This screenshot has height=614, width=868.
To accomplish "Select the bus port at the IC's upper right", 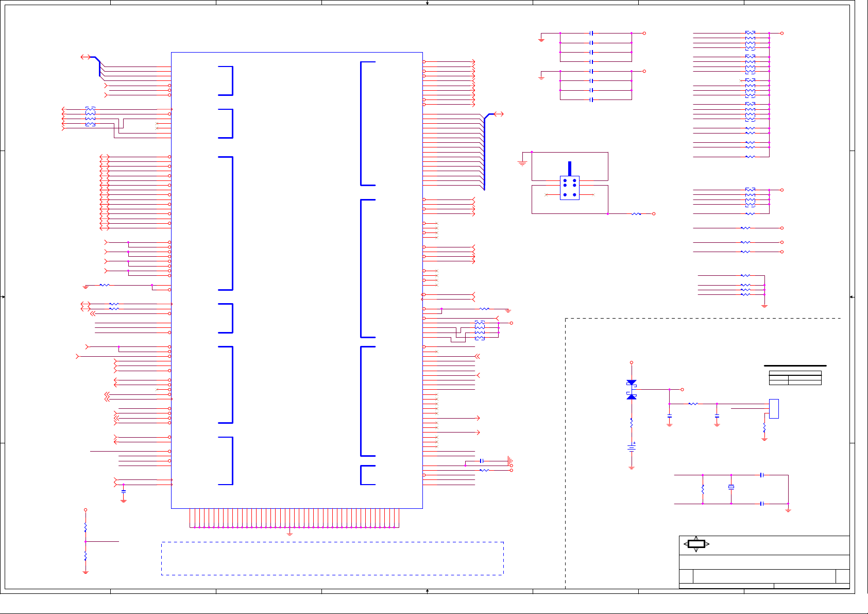I will pos(499,114).
